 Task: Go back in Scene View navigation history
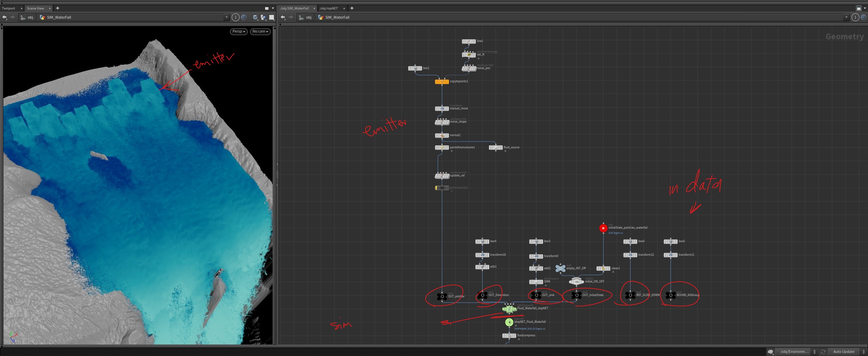click(x=4, y=17)
